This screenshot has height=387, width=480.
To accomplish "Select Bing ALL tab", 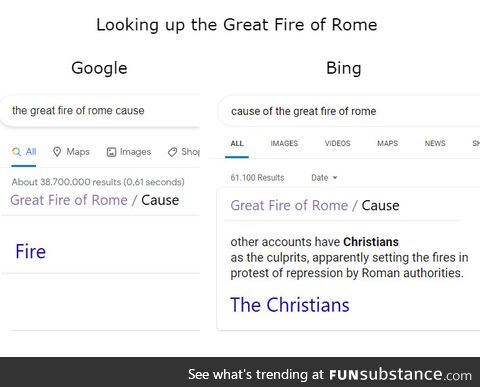I will coord(237,144).
